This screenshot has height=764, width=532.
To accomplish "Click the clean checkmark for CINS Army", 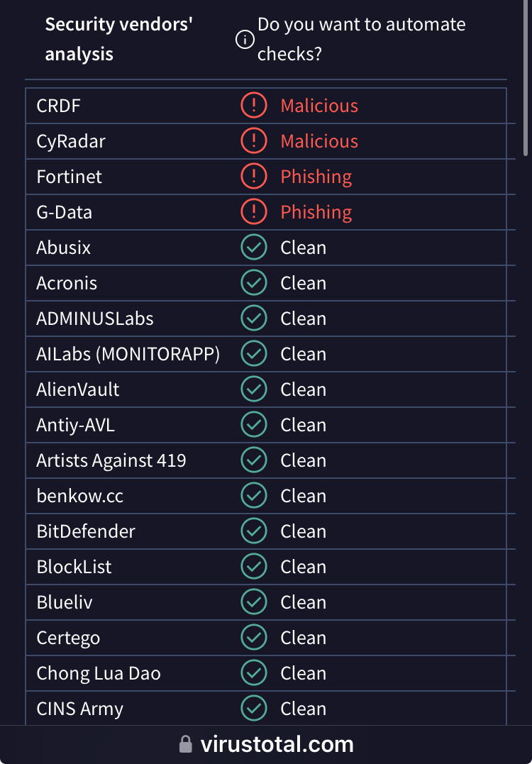I will (x=253, y=709).
